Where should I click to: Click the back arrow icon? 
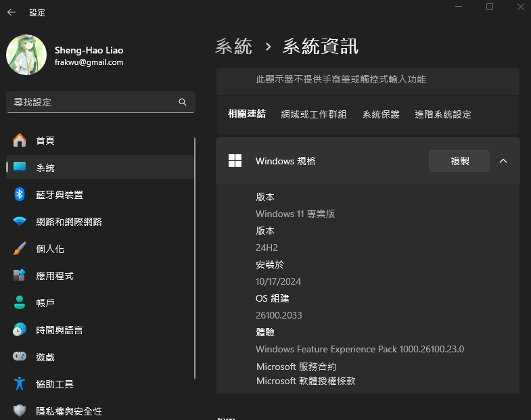pos(11,13)
